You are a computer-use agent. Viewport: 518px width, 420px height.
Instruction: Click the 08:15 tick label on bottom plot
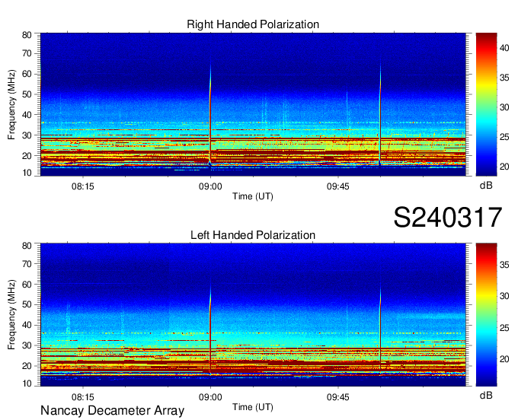pos(82,397)
